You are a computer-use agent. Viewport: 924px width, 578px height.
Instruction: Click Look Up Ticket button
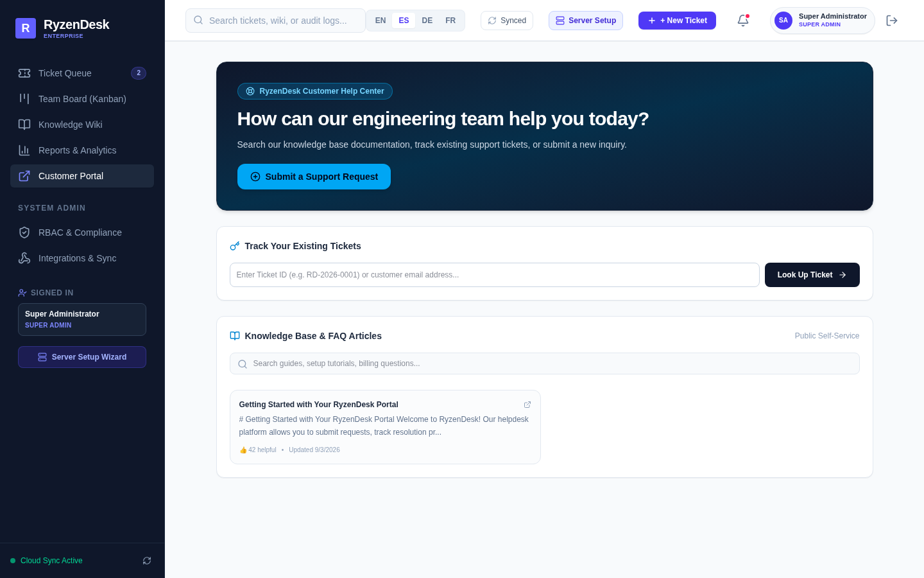[812, 275]
